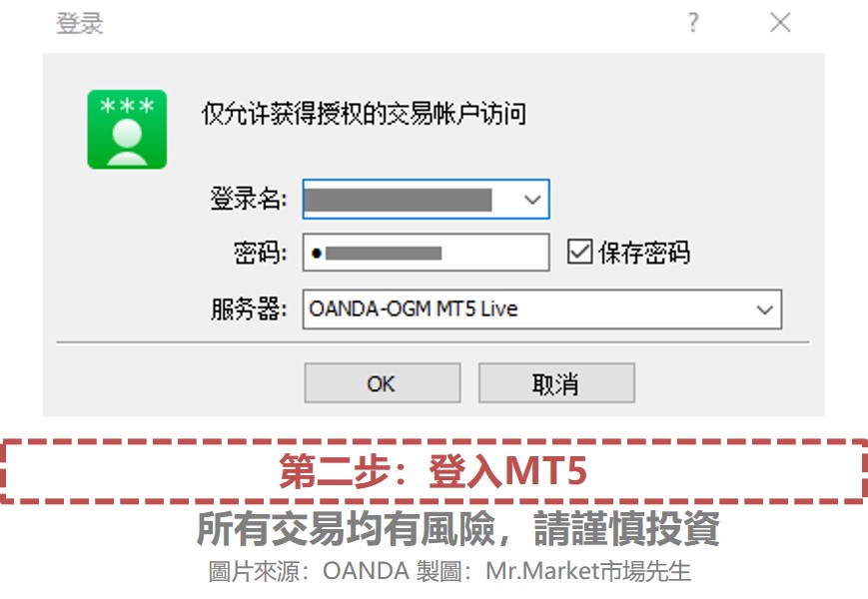
Task: Focus the 登录名 input field
Action: 426,199
